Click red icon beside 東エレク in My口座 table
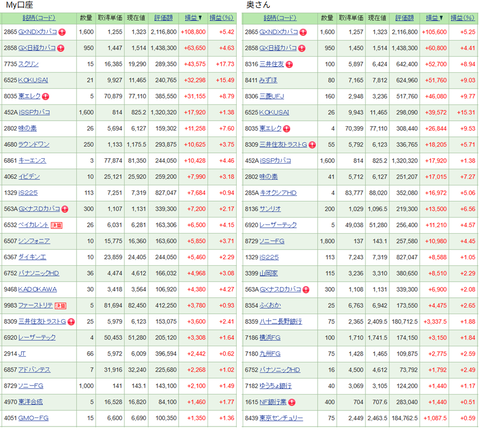 (46, 97)
